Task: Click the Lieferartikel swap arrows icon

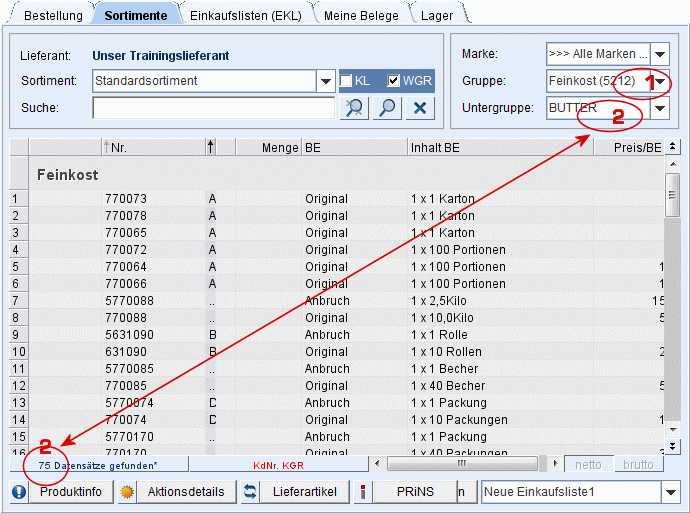Action: tap(251, 492)
